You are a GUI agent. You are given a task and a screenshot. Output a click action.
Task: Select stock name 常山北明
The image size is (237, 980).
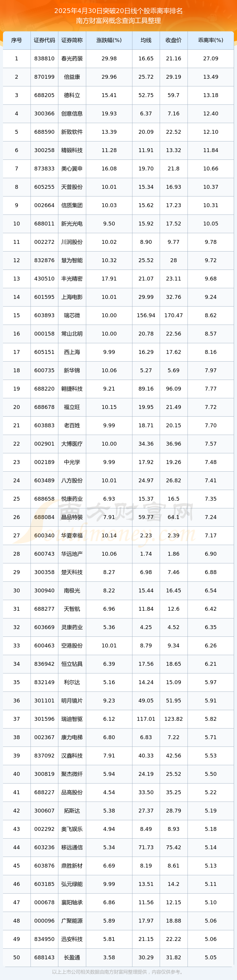point(72,334)
